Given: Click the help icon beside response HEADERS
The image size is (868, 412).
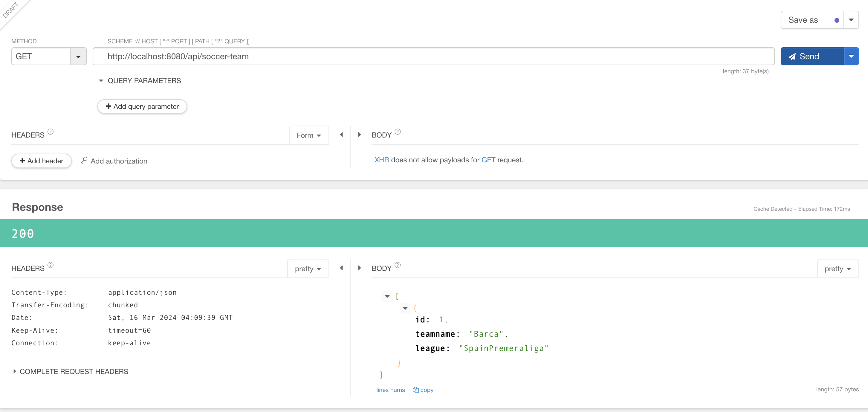Looking at the screenshot, I should [51, 265].
